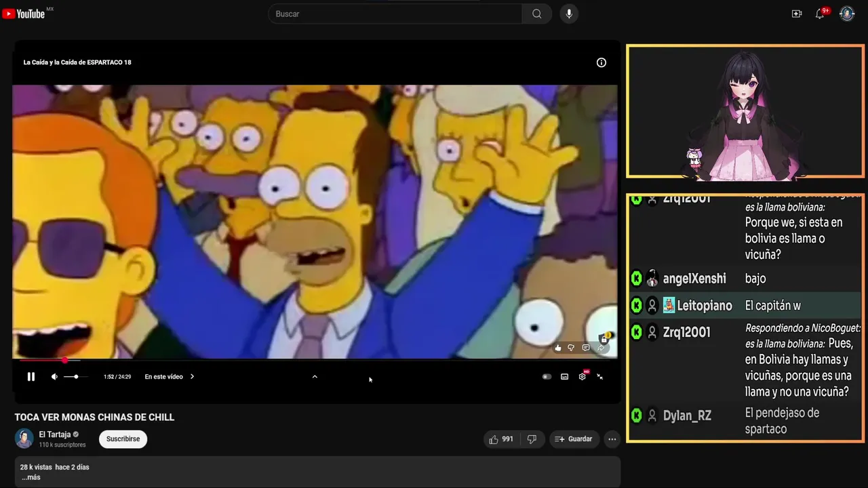The image size is (868, 488).
Task: Click the VTuber avatar camera overlay
Action: pos(745,112)
